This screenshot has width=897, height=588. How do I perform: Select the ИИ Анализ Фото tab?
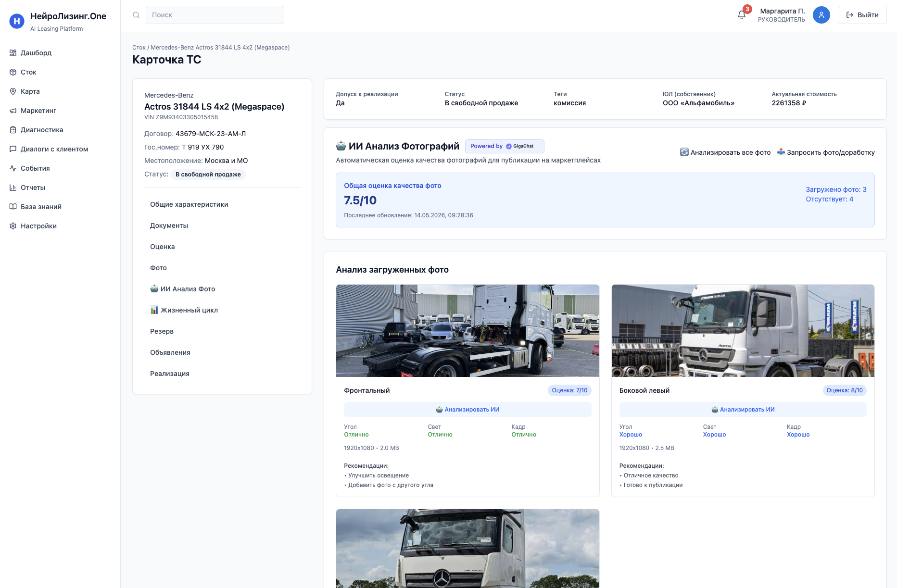click(x=183, y=289)
